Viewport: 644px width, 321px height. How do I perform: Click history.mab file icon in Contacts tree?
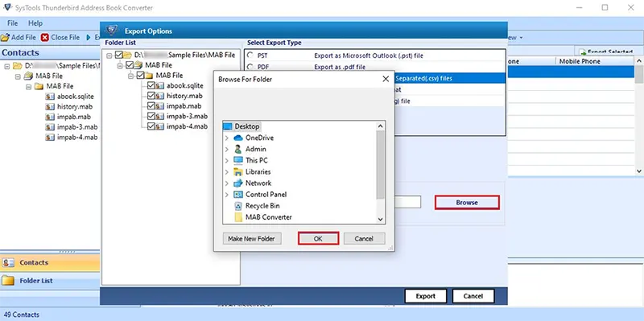[50, 107]
